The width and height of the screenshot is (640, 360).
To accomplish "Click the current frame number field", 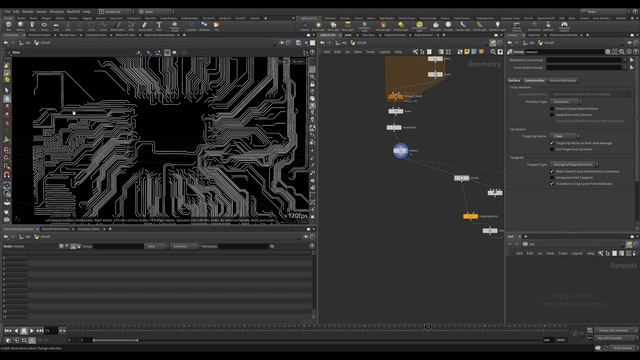I will [x=51, y=331].
